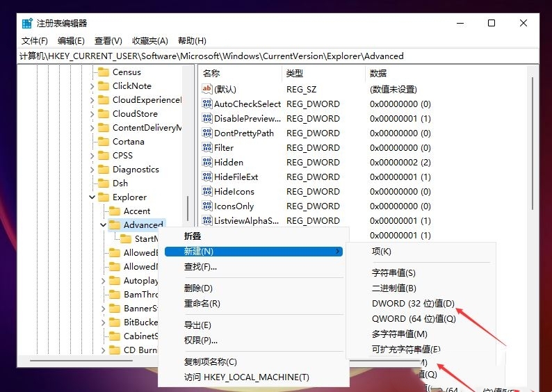This screenshot has width=552, height=392.
Task: Expand the CPSS tree node
Action: pyautogui.click(x=92, y=156)
